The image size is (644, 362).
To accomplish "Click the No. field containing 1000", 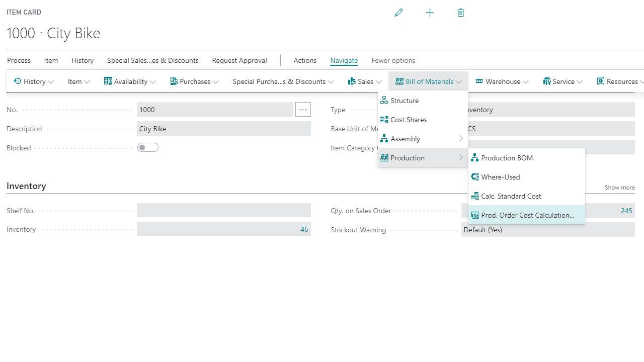I will 215,110.
